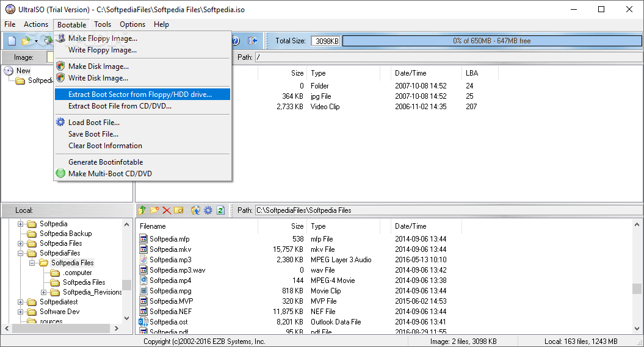644x347 pixels.
Task: Click the blue gear icon in Local toolbar
Action: click(208, 210)
